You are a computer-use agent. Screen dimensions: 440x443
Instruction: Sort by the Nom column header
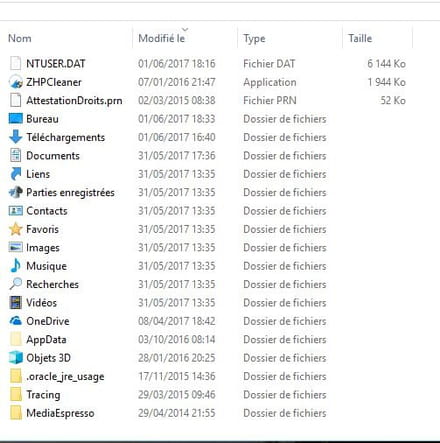20,38
